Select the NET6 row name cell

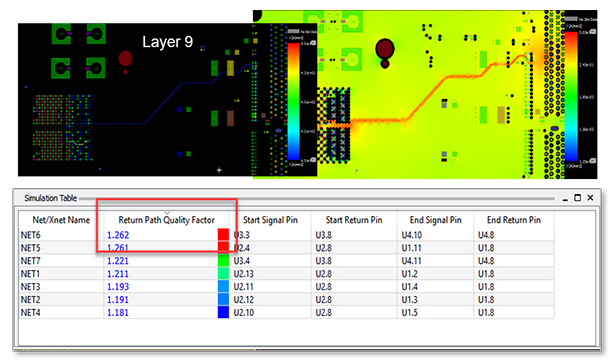(x=31, y=235)
